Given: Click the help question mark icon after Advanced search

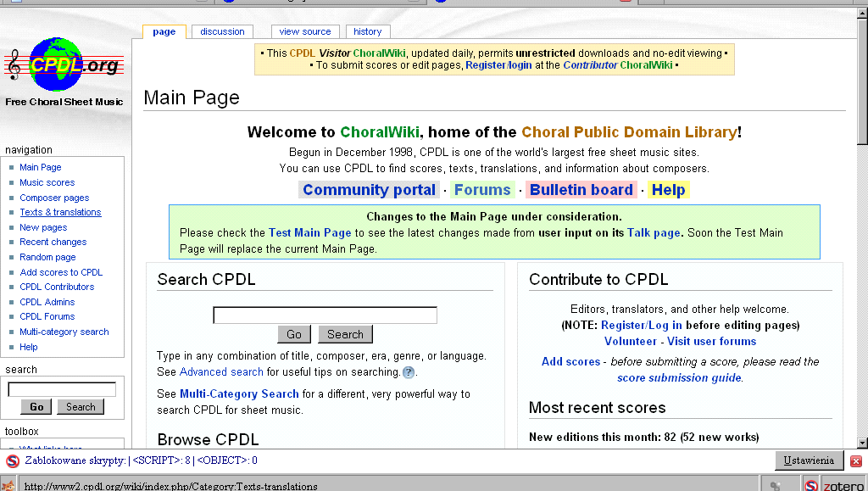Looking at the screenshot, I should point(409,372).
